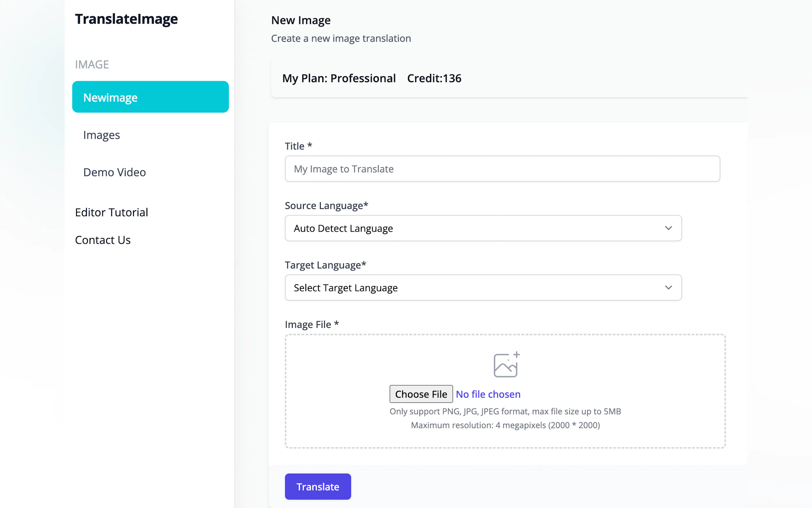Click the Title input field

pos(502,169)
